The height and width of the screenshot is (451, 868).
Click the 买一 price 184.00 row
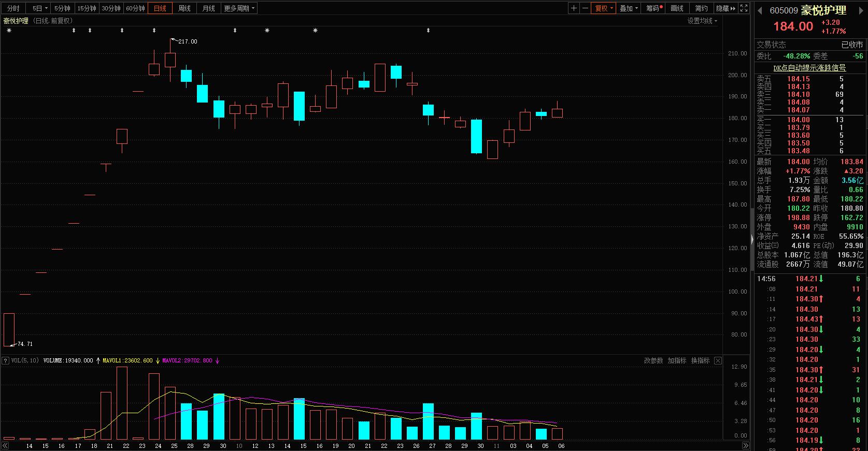(x=810, y=120)
